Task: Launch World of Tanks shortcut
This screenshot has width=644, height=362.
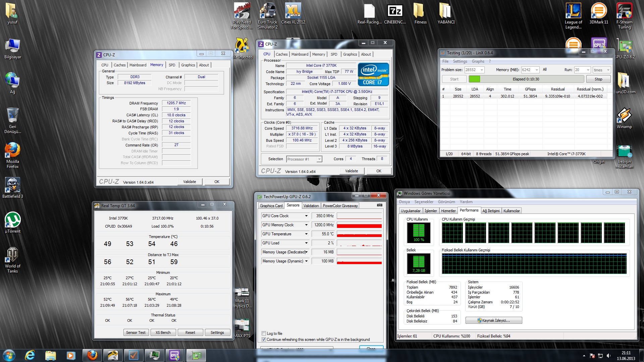Action: (12, 260)
